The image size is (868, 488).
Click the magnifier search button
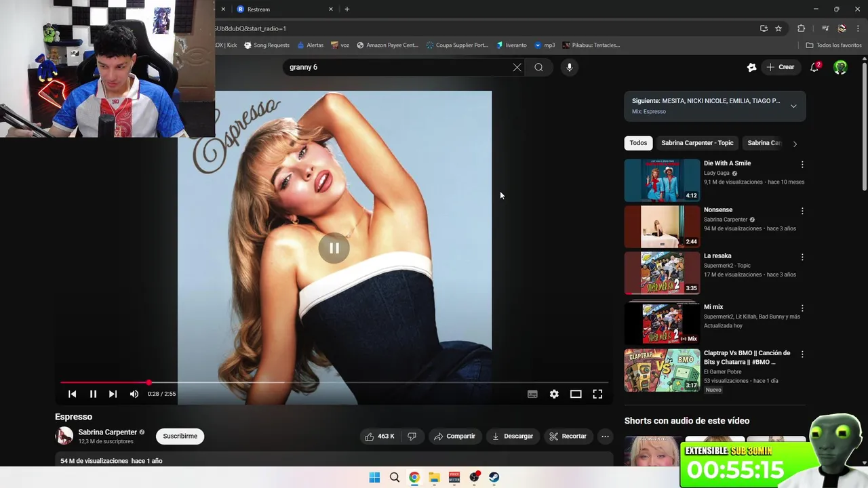pyautogui.click(x=538, y=67)
